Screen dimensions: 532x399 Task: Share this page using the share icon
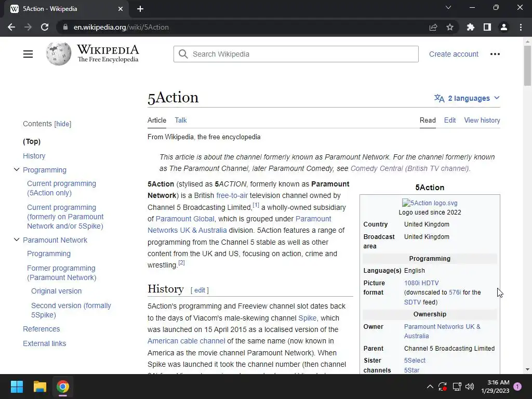(x=433, y=27)
